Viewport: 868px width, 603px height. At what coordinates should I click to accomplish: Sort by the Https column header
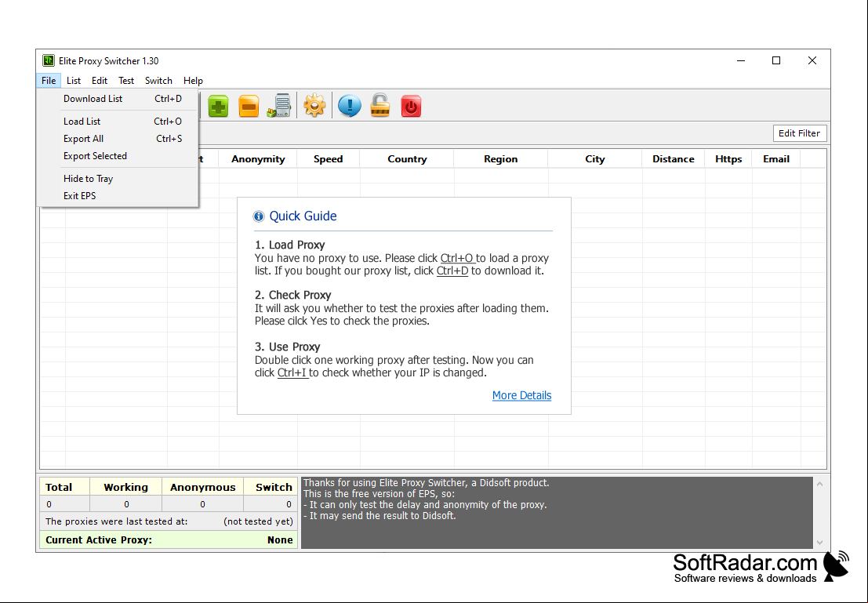click(728, 159)
